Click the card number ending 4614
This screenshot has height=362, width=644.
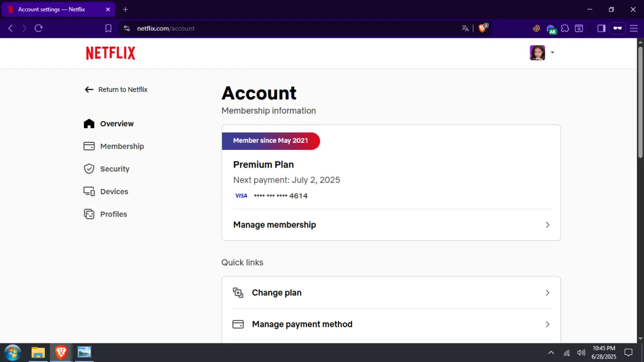pyautogui.click(x=281, y=196)
